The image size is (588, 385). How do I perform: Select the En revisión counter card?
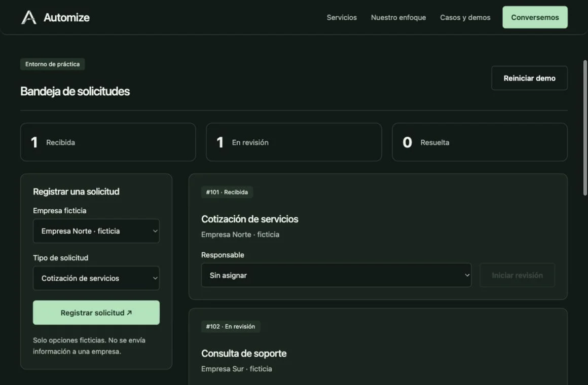coord(293,142)
